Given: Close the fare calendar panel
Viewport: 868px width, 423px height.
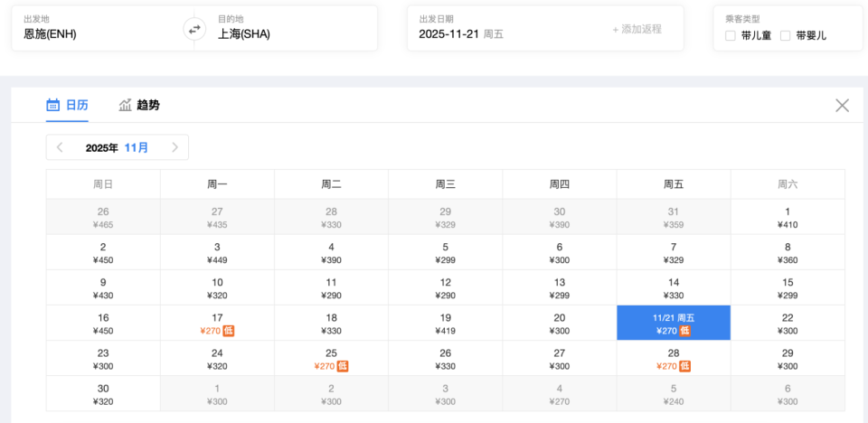Looking at the screenshot, I should (842, 106).
